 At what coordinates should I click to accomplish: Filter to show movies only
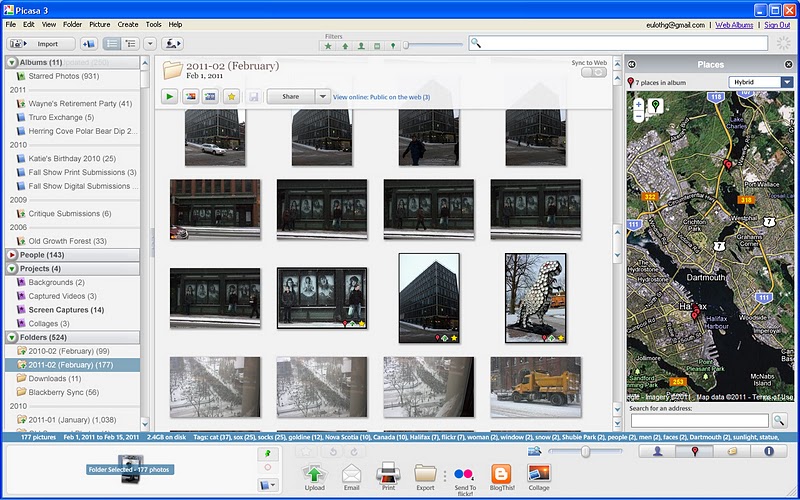pos(377,46)
